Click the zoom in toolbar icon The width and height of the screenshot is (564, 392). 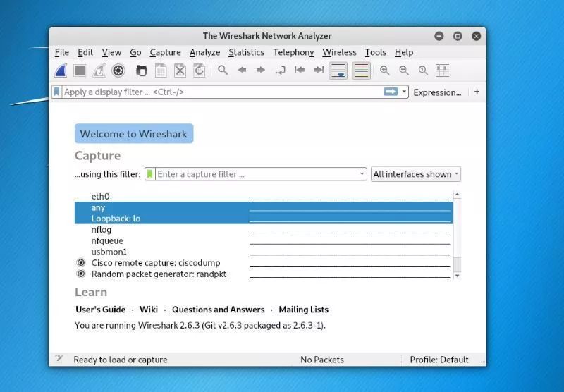[384, 71]
